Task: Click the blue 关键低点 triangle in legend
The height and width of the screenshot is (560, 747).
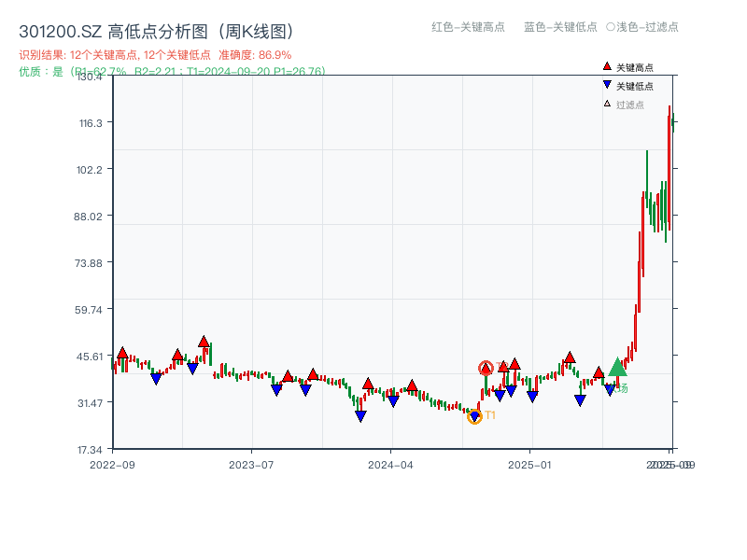Action: point(607,85)
